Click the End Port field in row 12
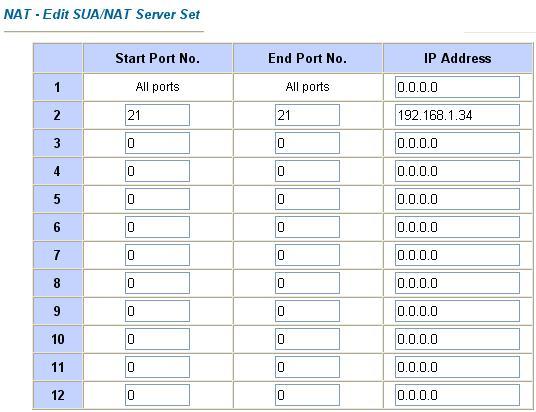536x412 pixels. 307,395
